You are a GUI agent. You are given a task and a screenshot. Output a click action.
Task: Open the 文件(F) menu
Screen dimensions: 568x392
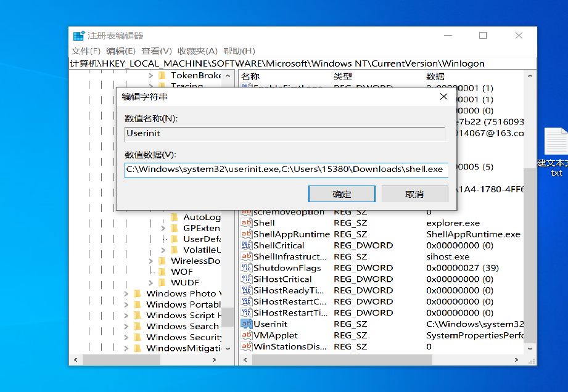click(x=86, y=51)
